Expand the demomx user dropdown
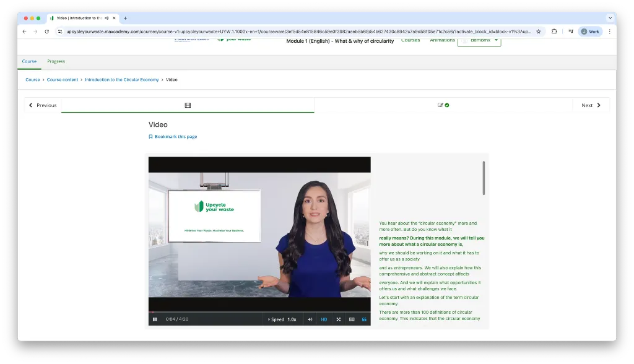This screenshot has height=364, width=634. (480, 40)
